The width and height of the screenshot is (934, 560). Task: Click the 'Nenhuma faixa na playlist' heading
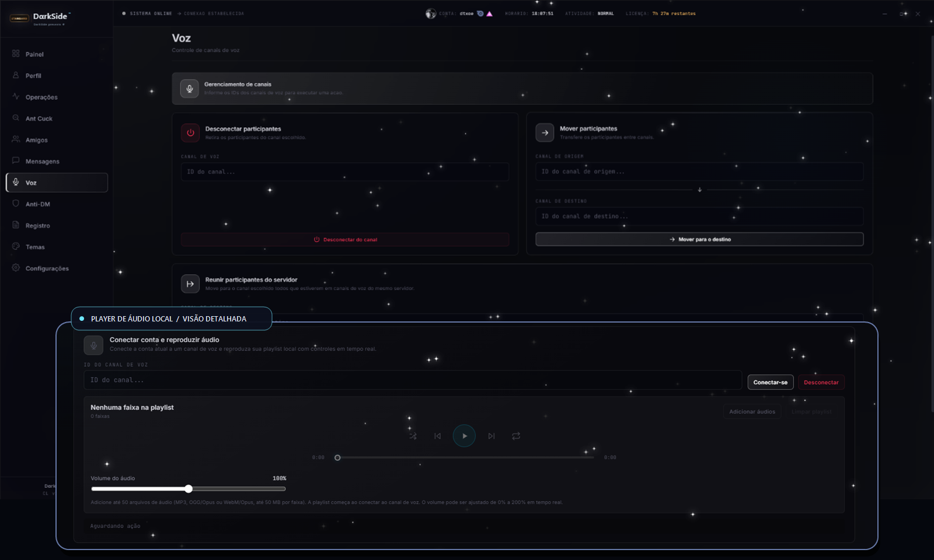132,407
